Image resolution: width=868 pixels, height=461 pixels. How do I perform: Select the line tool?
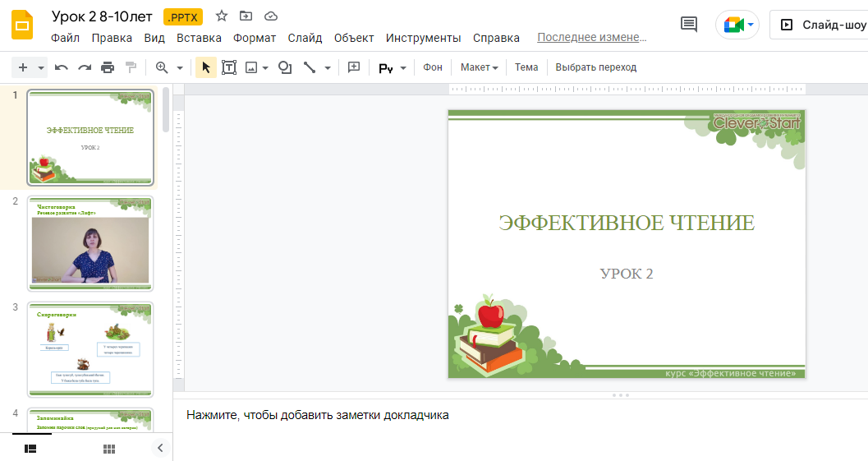310,67
